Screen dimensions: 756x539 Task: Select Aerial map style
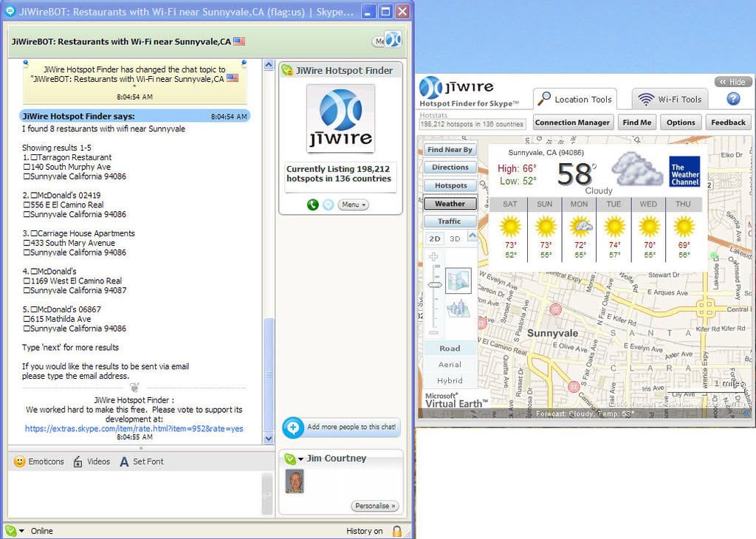click(450, 365)
